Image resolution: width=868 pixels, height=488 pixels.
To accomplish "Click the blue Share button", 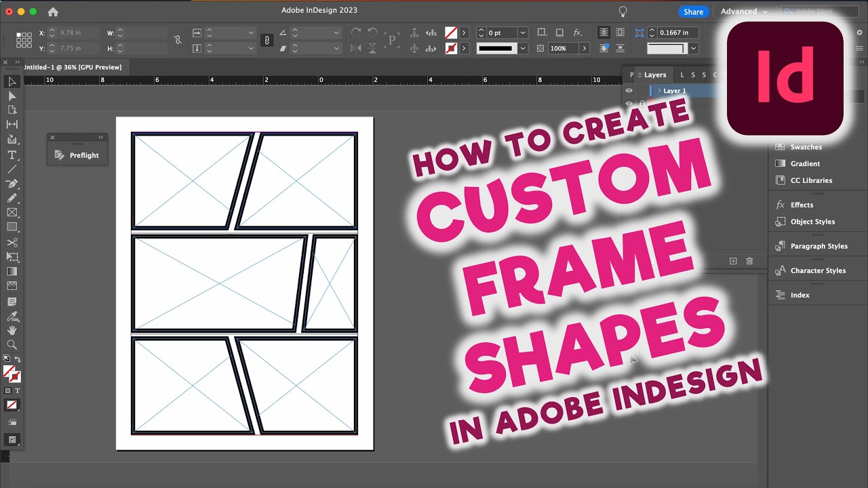I will pos(693,12).
